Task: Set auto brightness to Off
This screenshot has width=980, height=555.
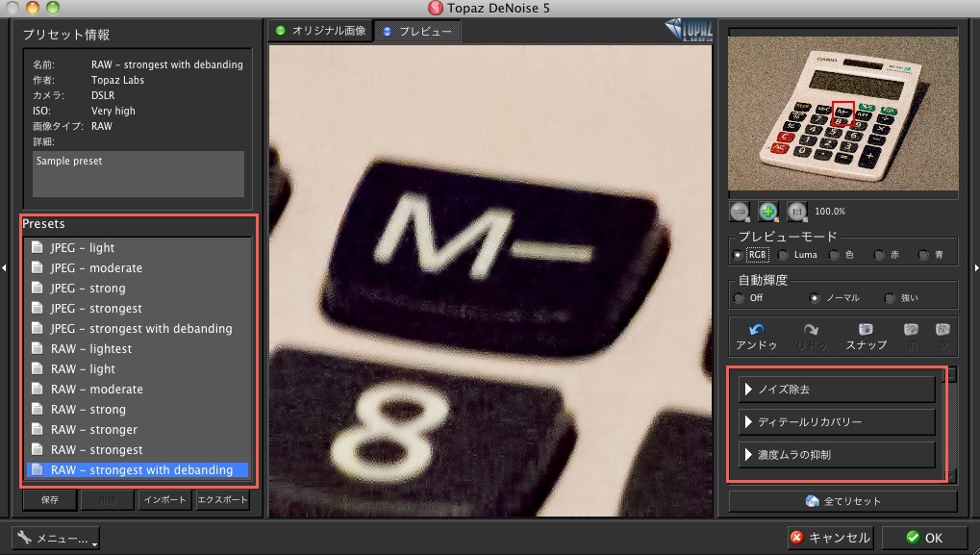Action: point(739,298)
